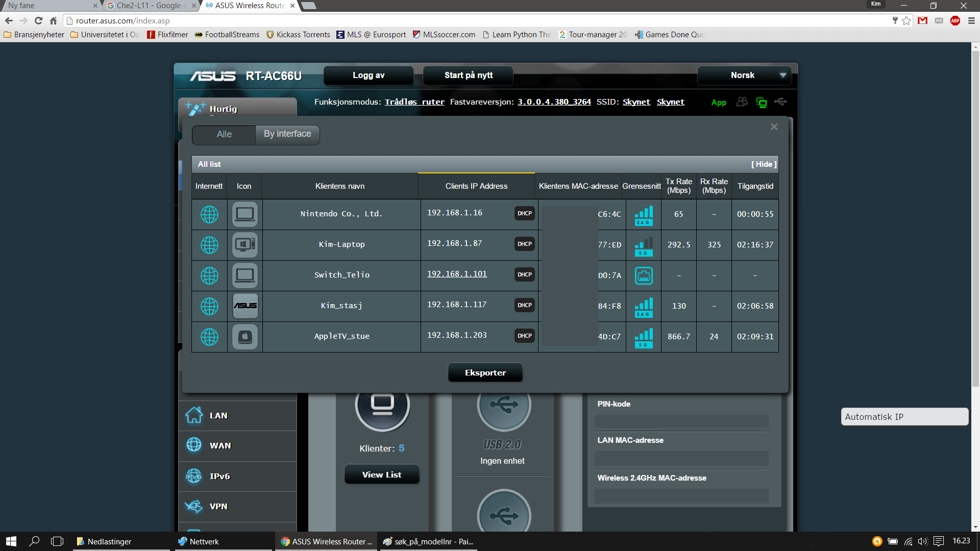Sort by Tilgangstid column header
The height and width of the screenshot is (551, 980).
coord(755,186)
